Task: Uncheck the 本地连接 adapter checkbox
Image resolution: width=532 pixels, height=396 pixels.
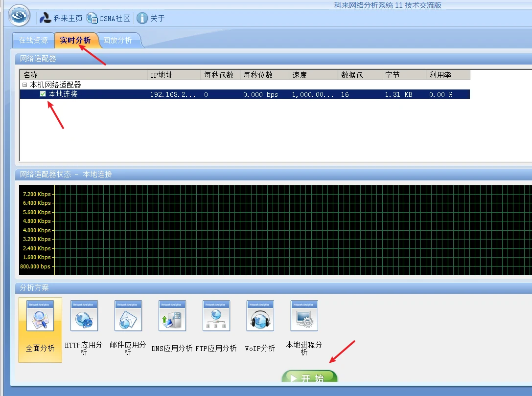Action: point(43,94)
